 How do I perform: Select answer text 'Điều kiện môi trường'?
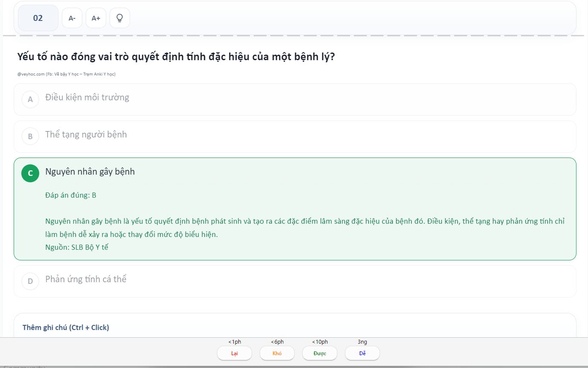pos(87,97)
